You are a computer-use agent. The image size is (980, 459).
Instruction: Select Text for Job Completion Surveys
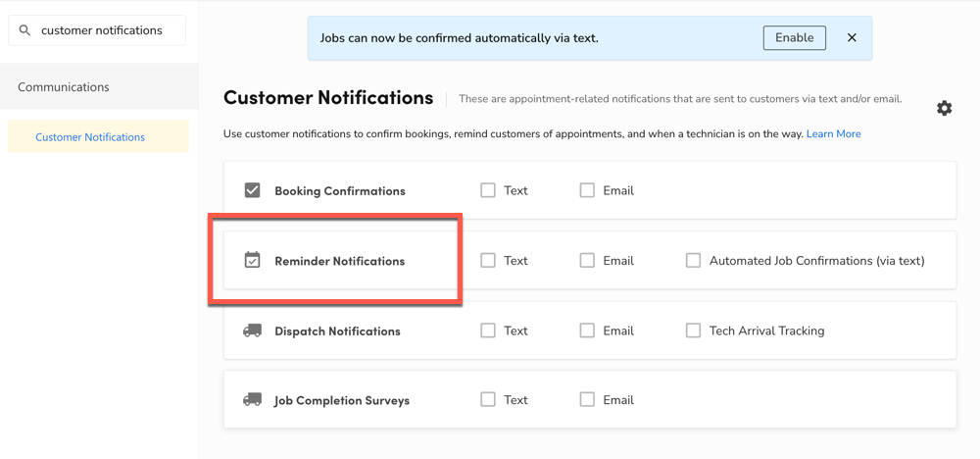tap(488, 399)
